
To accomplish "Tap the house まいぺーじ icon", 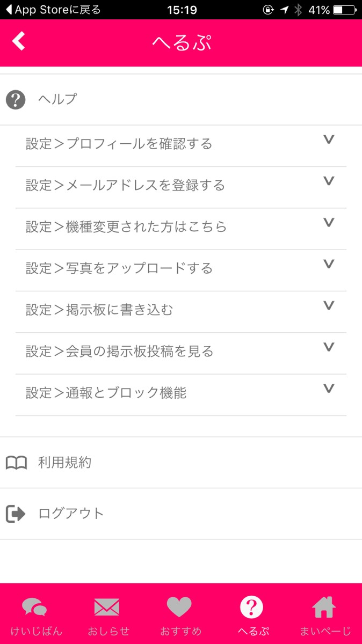I will [324, 608].
